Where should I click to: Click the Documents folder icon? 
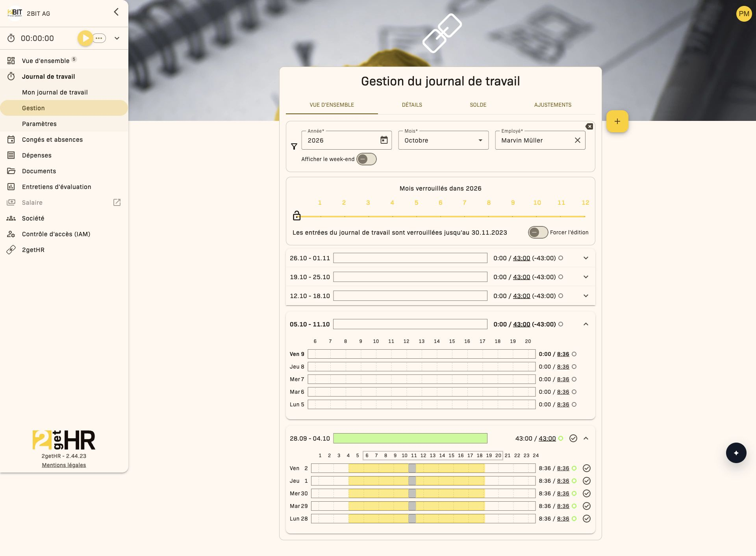click(x=11, y=171)
